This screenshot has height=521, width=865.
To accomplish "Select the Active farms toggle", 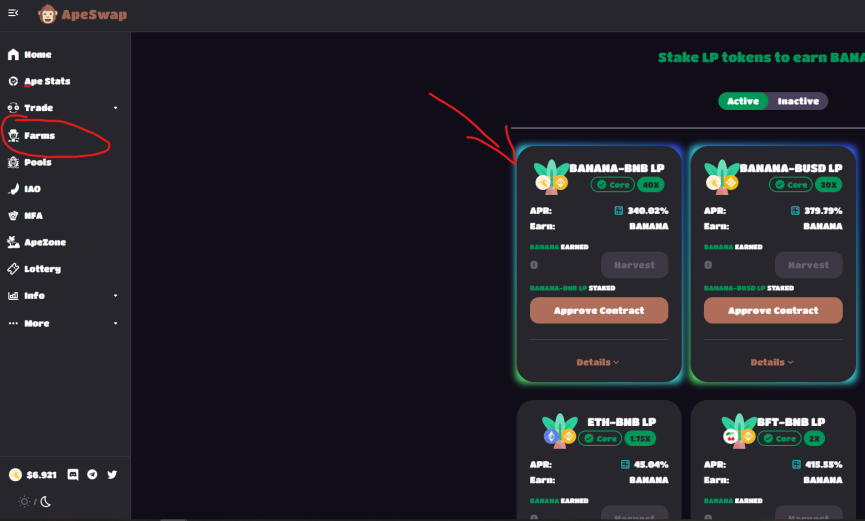I will pos(743,101).
